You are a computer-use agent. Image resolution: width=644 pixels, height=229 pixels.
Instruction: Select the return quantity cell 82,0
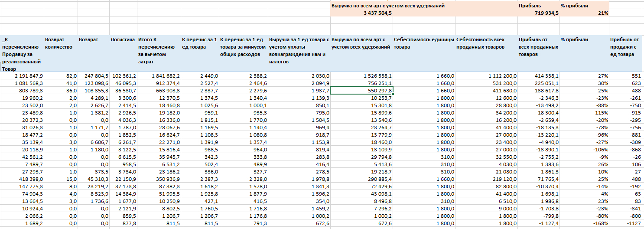(60, 76)
